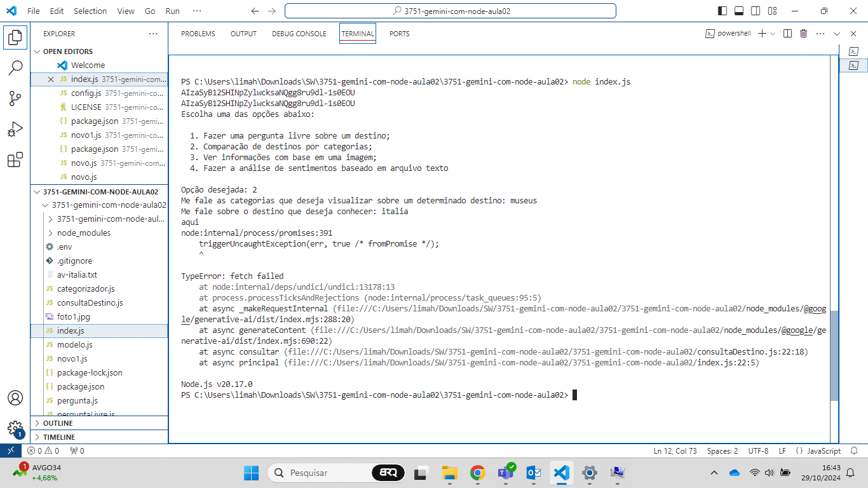Switch to the Output tab
Image resolution: width=868 pixels, height=488 pixels.
[x=243, y=34]
